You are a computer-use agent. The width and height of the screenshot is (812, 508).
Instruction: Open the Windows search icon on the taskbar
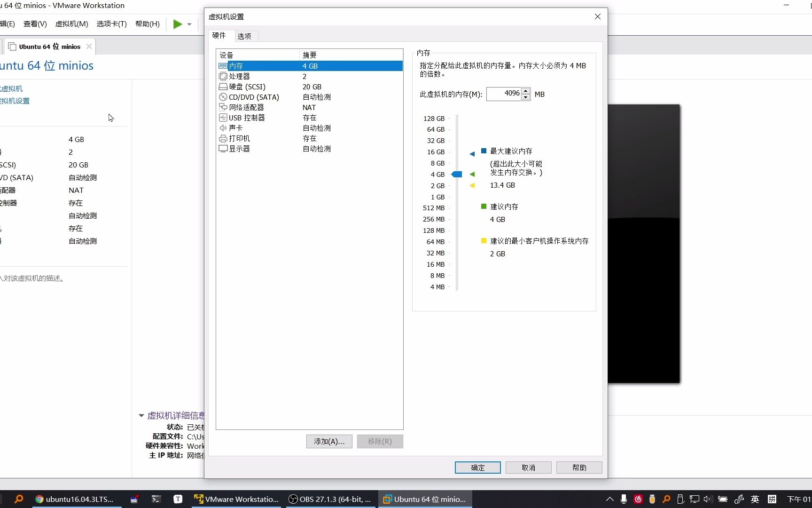click(19, 499)
